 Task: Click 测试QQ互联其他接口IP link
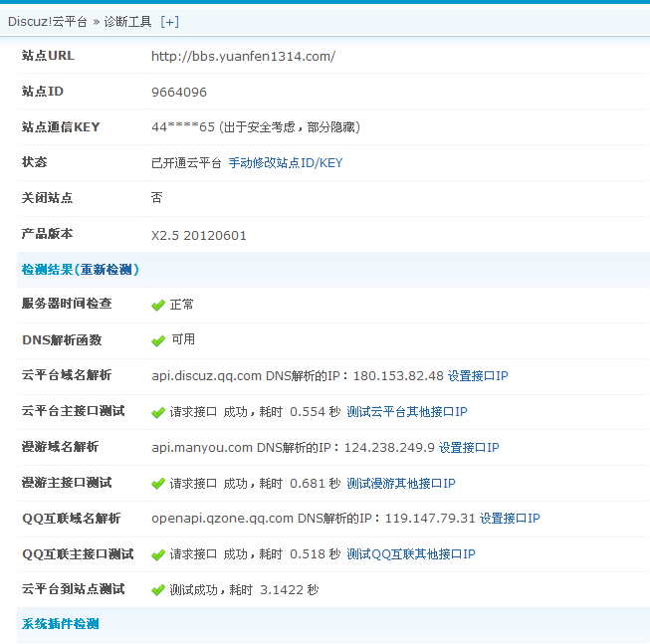click(410, 554)
